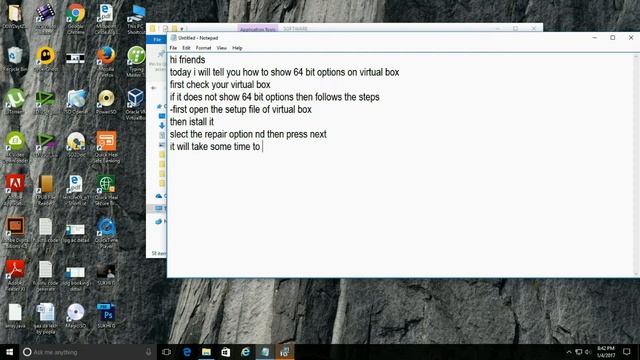This screenshot has height=360, width=640.
Task: Open the Recycle Bin on desktop
Action: click(15, 59)
